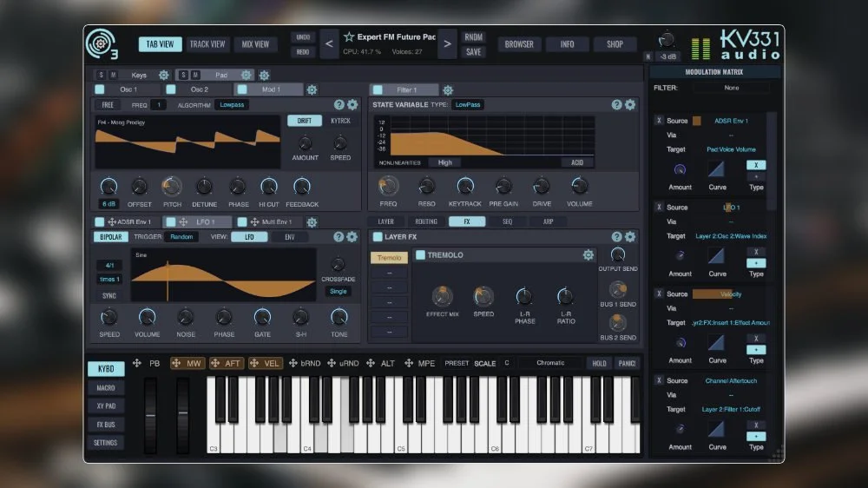Click the PANIC! button
This screenshot has width=868, height=488.
click(x=627, y=363)
